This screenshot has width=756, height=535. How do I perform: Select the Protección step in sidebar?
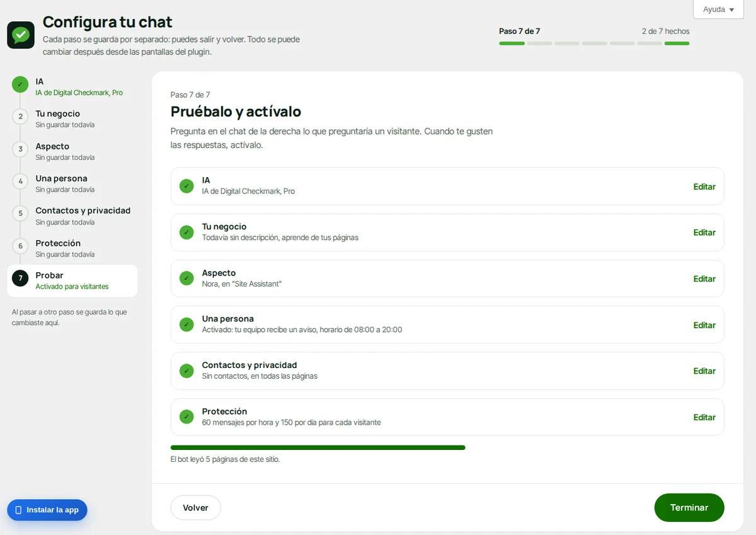coord(72,248)
